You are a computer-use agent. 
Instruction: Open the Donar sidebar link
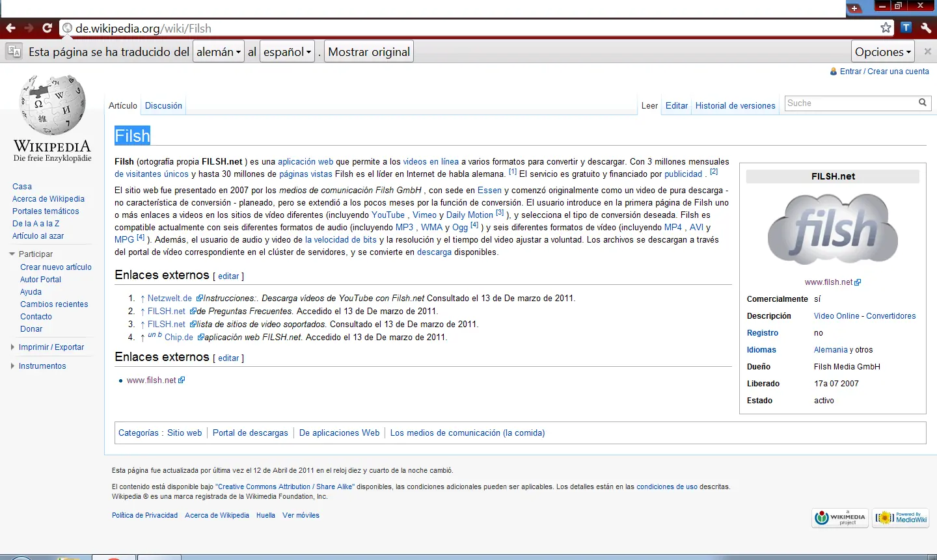tap(31, 329)
